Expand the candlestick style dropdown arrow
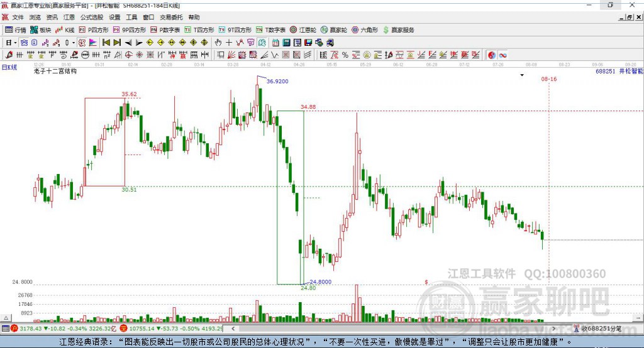 73,43
